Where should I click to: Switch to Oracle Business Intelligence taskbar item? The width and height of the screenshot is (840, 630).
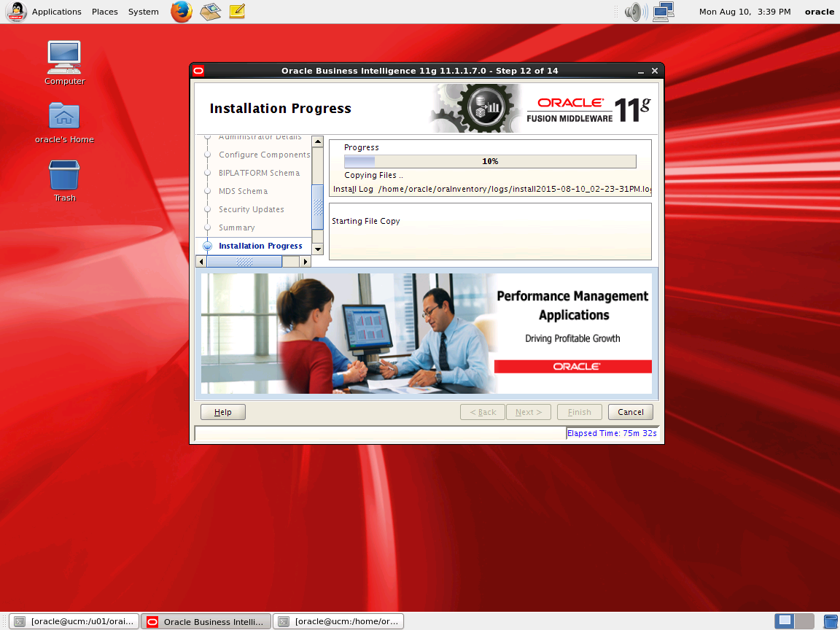[206, 621]
